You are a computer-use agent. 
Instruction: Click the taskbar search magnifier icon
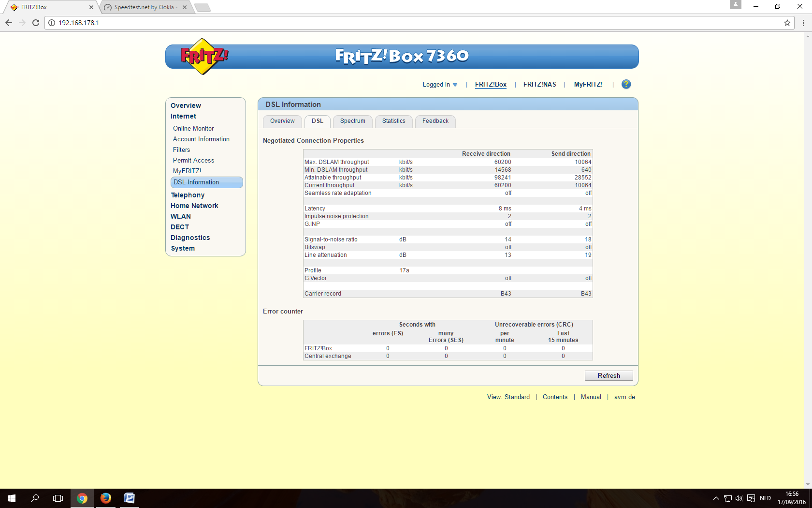35,498
